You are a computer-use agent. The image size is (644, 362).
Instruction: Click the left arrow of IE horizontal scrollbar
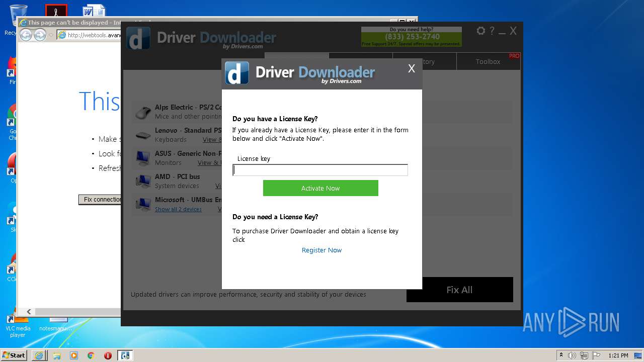pos(29,312)
